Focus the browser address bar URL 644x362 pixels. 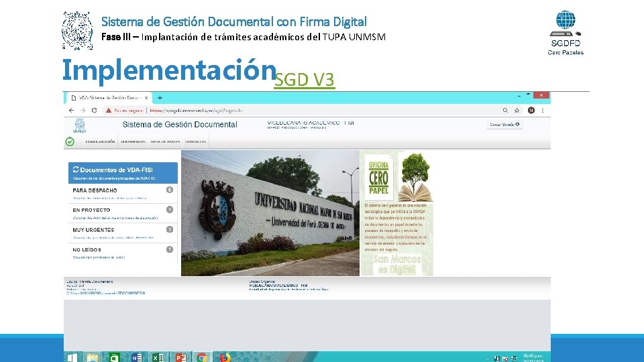197,111
